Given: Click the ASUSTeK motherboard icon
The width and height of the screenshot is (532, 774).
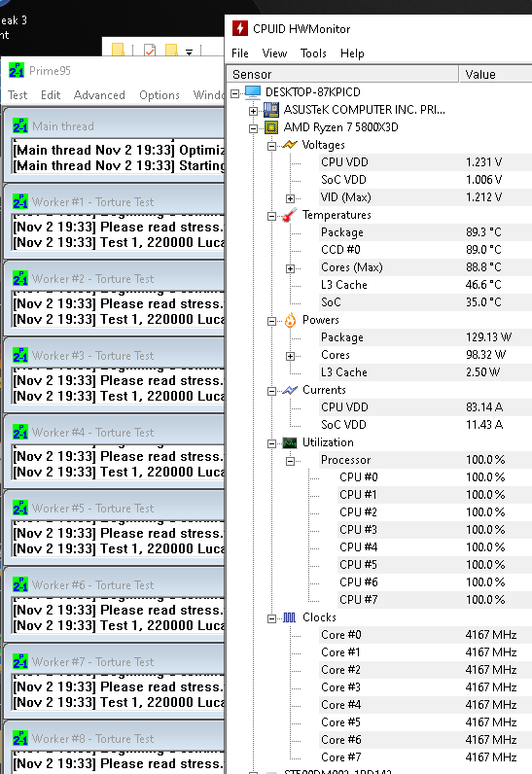Looking at the screenshot, I should [271, 110].
